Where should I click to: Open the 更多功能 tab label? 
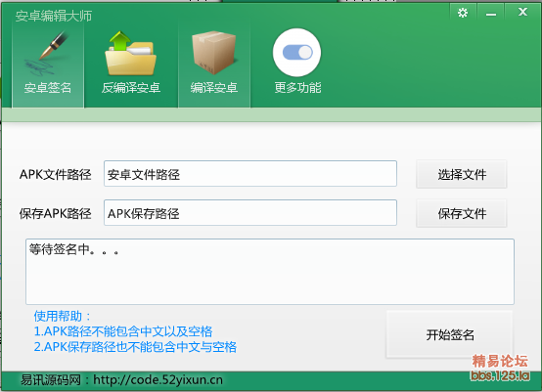pyautogui.click(x=297, y=88)
